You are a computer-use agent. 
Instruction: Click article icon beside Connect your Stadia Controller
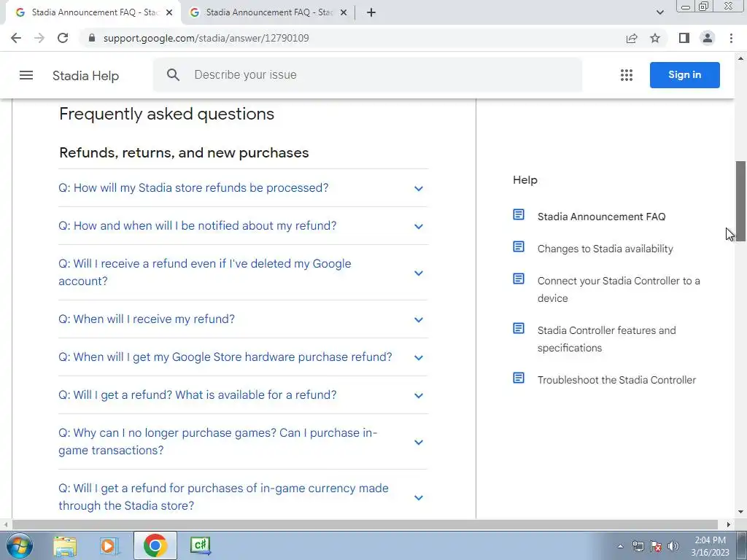pyautogui.click(x=519, y=279)
